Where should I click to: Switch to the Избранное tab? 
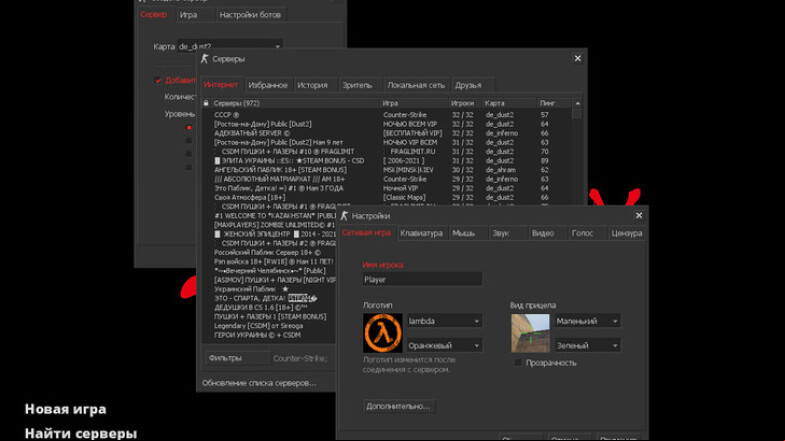(x=268, y=85)
